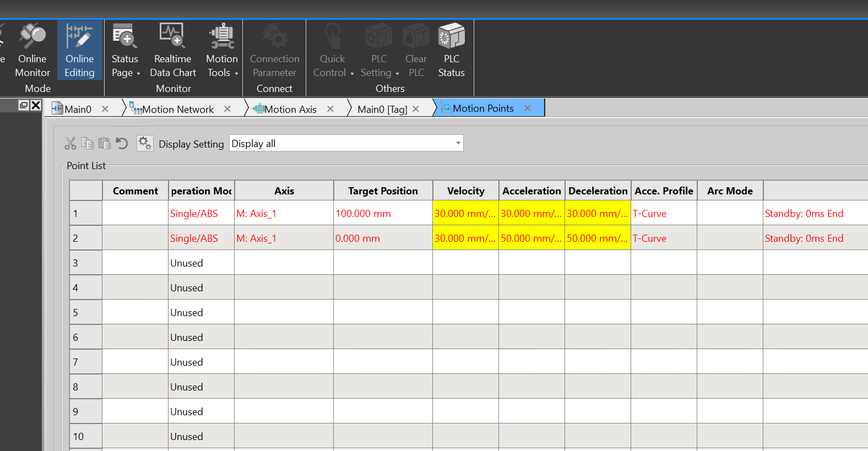Screen dimensions: 868x451
Task: Click the Acceleration column header
Action: tap(531, 191)
